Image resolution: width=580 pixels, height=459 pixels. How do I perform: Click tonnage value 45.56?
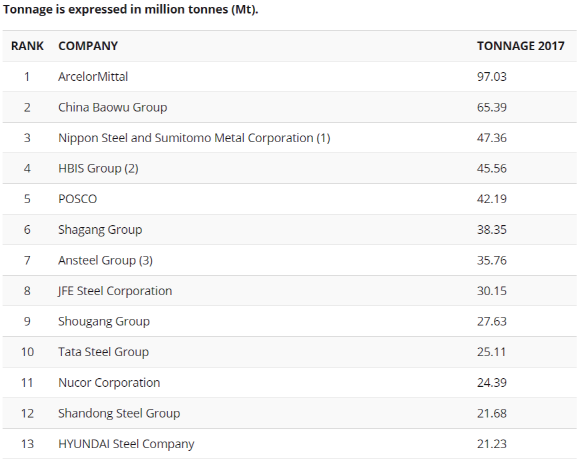click(492, 169)
